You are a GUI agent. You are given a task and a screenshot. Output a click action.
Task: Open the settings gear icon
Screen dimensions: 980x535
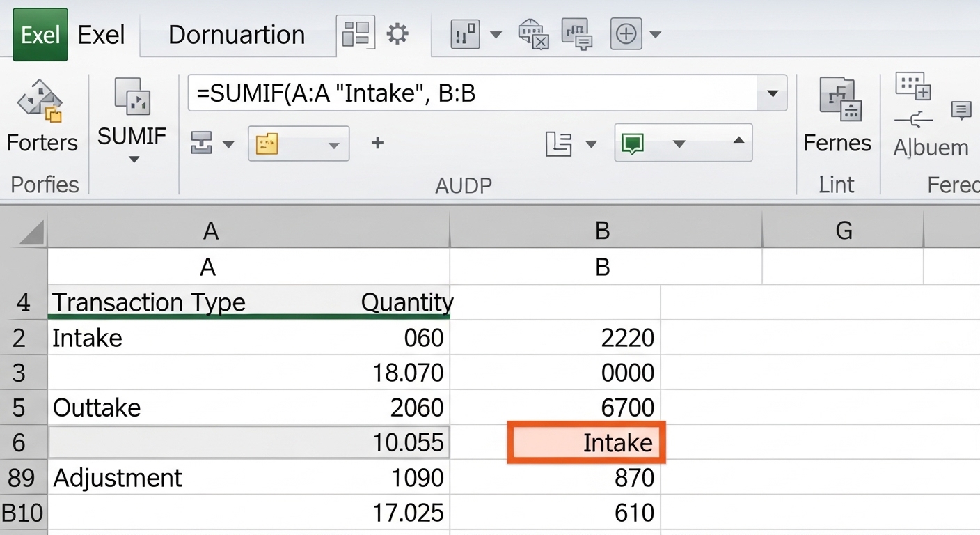(397, 33)
